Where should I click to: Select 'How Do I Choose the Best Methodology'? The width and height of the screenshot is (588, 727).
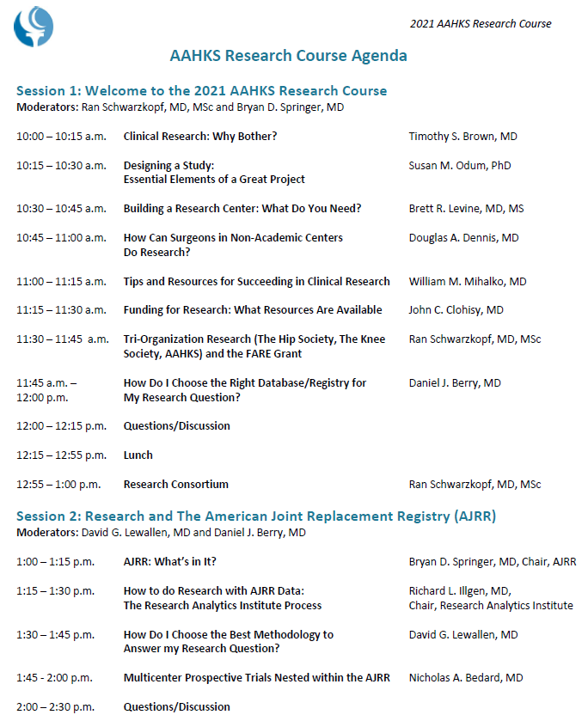click(x=228, y=635)
